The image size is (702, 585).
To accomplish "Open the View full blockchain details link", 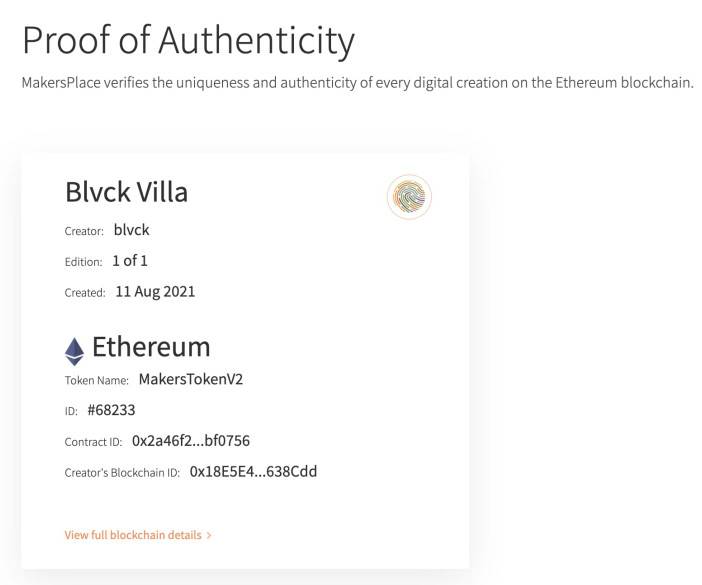I will 133,535.
